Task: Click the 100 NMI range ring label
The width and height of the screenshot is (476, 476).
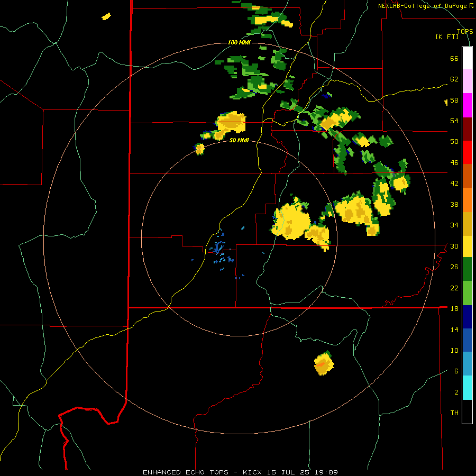Action: pyautogui.click(x=239, y=42)
